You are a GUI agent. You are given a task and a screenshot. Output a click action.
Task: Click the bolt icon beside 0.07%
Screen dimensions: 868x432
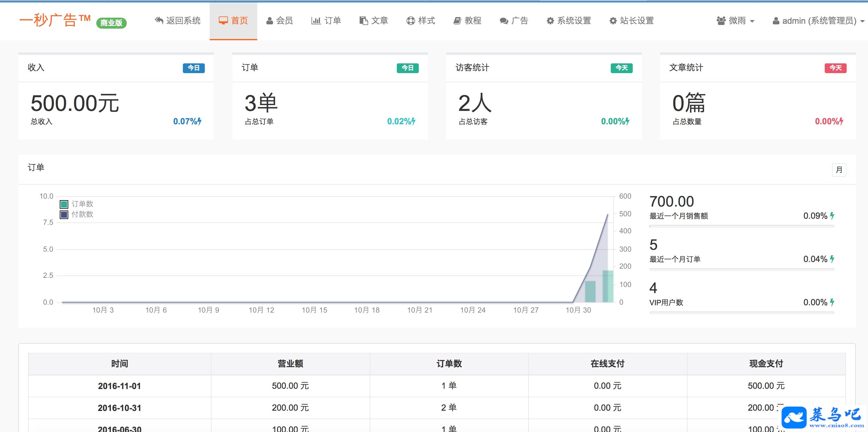(200, 121)
